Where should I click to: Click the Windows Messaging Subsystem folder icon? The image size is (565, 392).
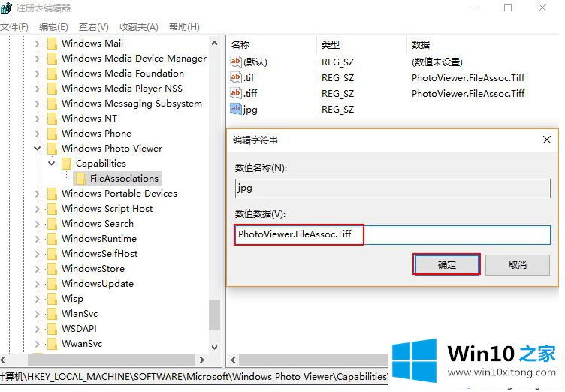tap(53, 104)
